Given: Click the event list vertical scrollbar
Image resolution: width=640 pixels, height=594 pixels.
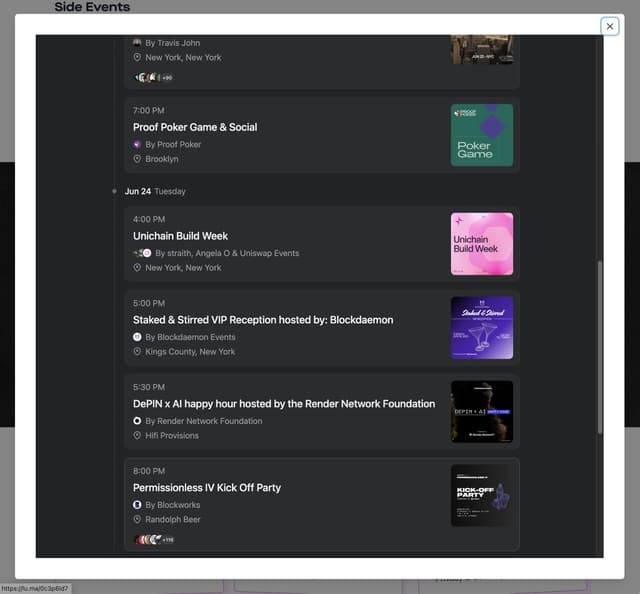Looking at the screenshot, I should (x=600, y=347).
